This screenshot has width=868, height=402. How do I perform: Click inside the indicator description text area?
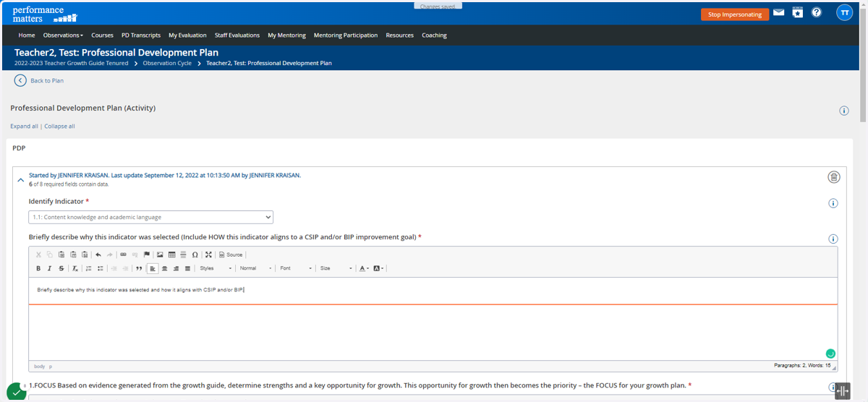[x=433, y=319]
